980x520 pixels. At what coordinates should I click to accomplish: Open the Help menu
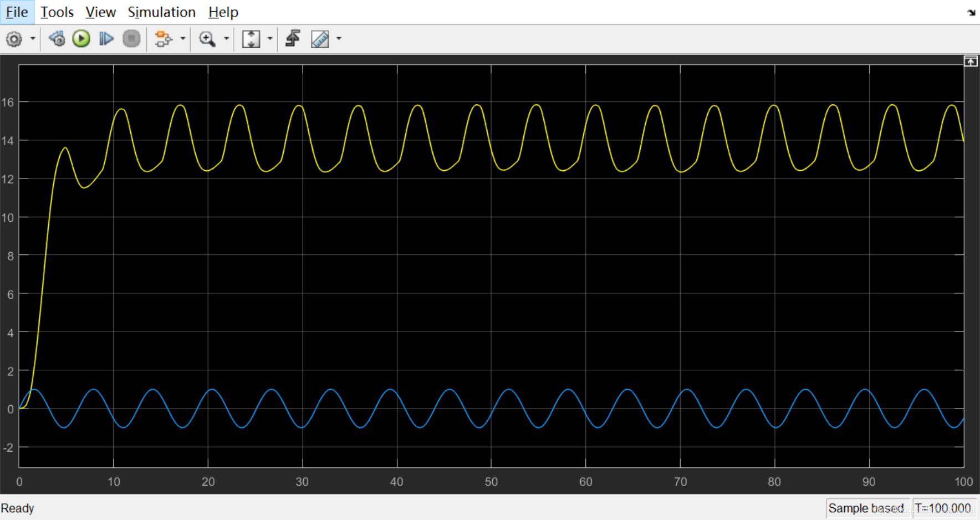[x=223, y=12]
